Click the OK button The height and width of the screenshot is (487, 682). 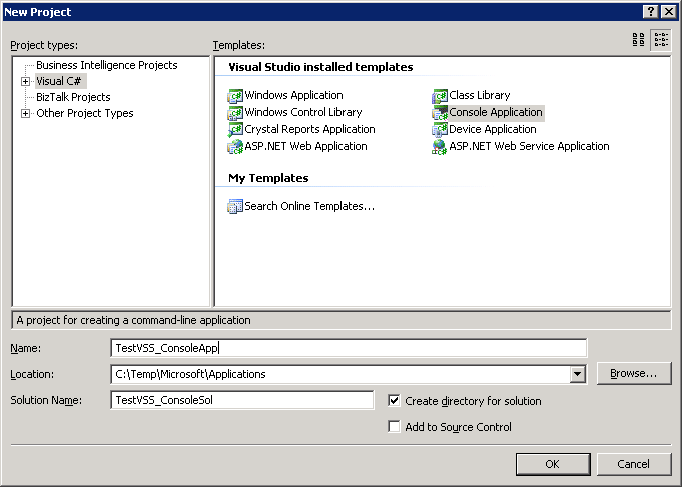click(x=553, y=464)
